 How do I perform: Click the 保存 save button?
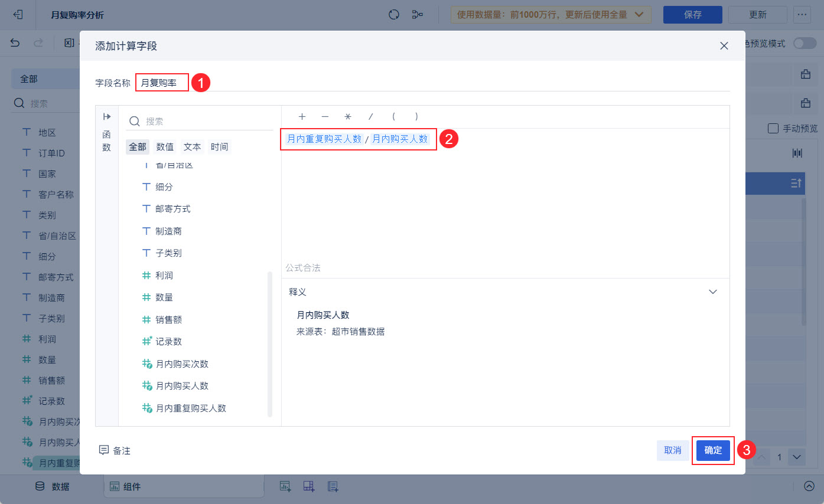pos(693,15)
